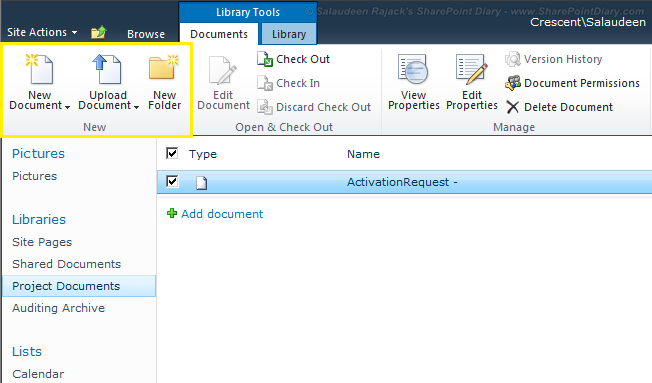Click the Document Permissions icon
This screenshot has height=383, width=652.
[513, 83]
